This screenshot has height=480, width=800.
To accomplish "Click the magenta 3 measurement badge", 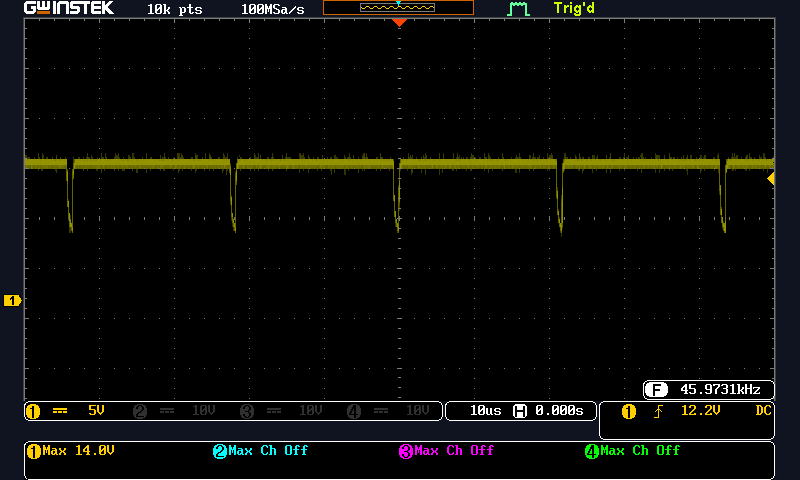I will 406,451.
